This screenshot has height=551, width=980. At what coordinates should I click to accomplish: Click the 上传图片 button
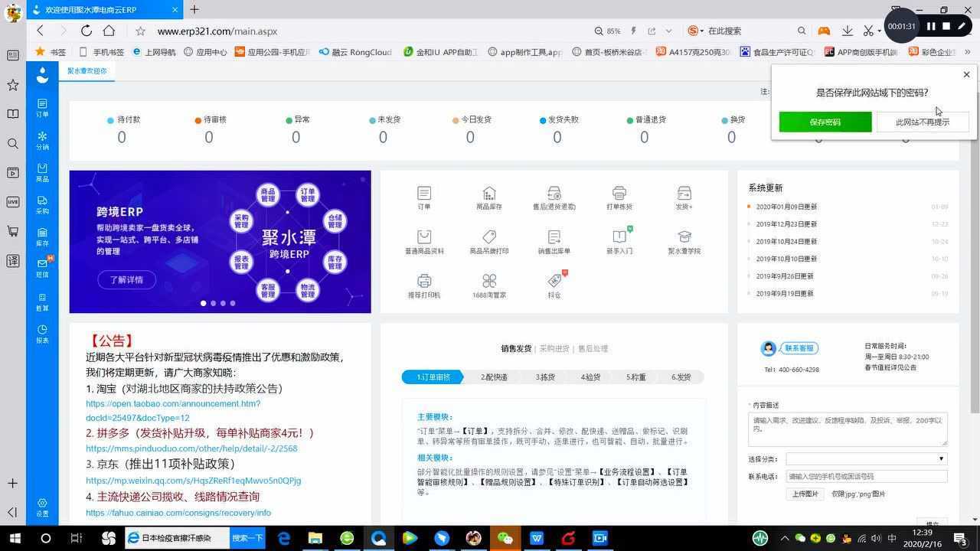point(805,494)
